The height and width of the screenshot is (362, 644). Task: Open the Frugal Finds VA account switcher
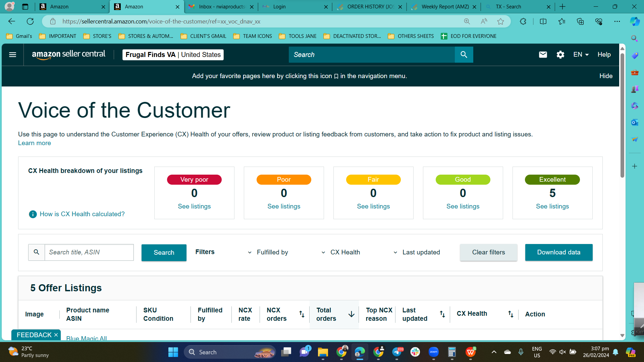click(x=173, y=55)
